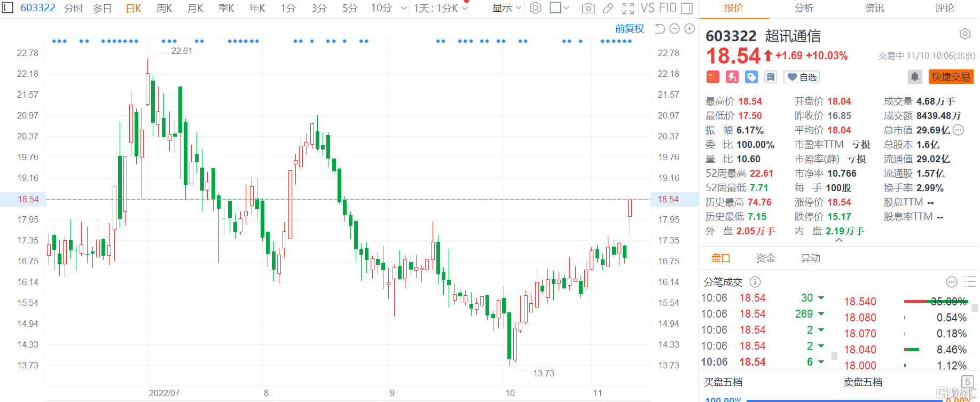Select the 3分 interval
This screenshot has height=402, width=980.
coord(319,8)
